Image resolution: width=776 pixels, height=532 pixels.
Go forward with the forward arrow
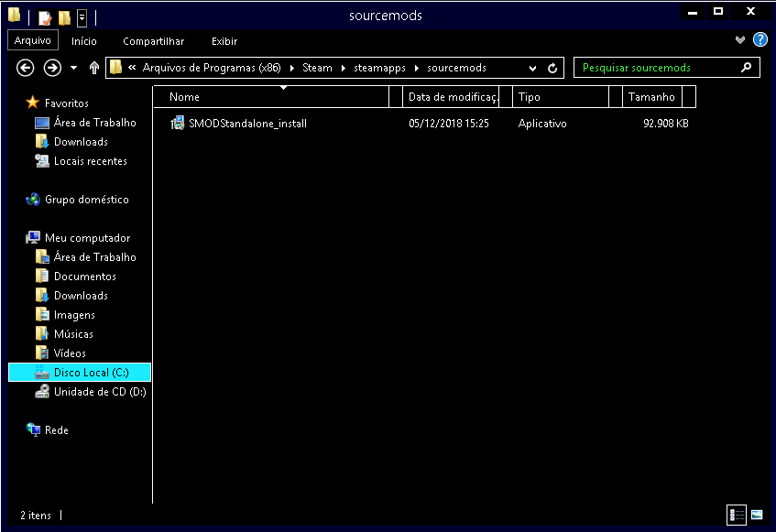pyautogui.click(x=52, y=68)
